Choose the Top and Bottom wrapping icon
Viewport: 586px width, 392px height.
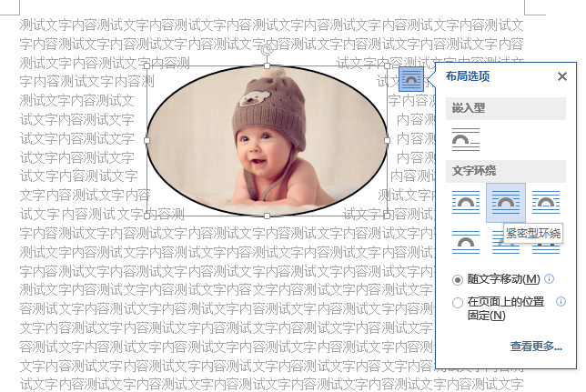click(x=466, y=242)
